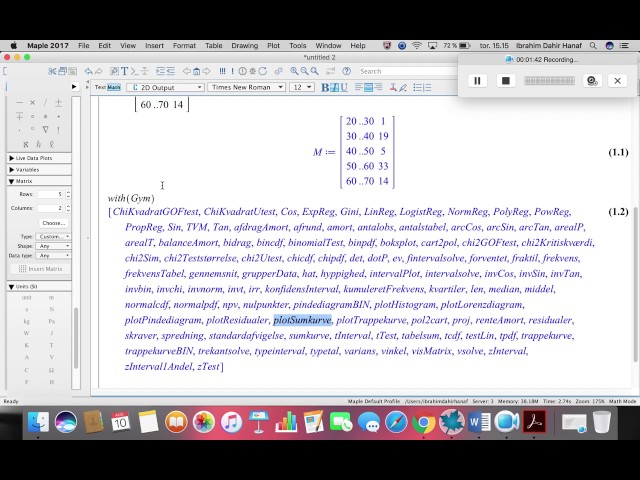Click the Columns input field
Viewport: 640px width, 480px height.
(51, 208)
